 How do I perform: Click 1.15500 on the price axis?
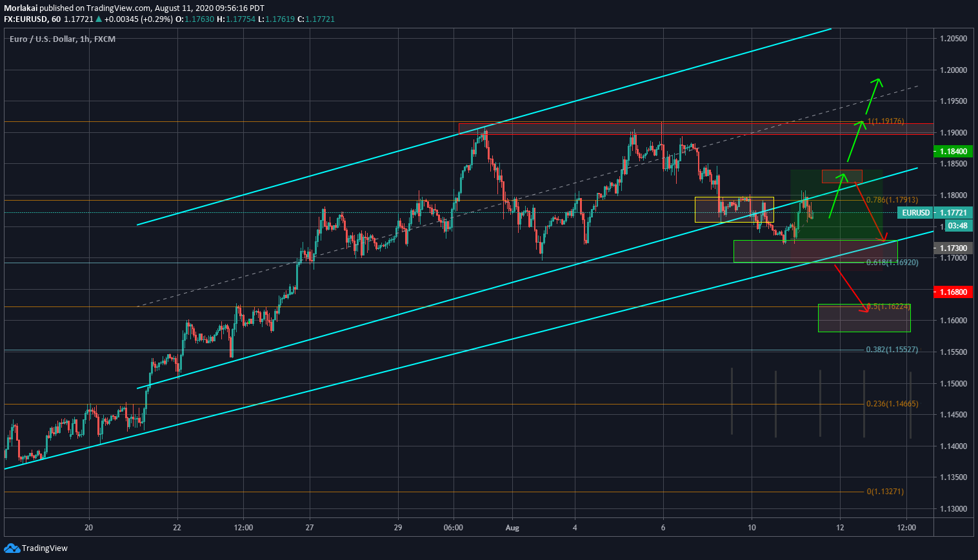coord(953,352)
